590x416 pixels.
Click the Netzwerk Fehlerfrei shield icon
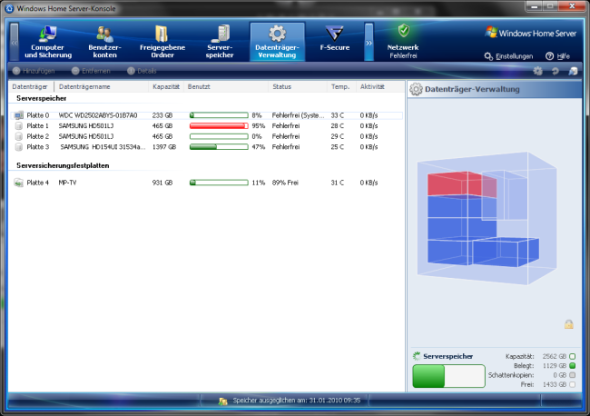click(x=404, y=31)
